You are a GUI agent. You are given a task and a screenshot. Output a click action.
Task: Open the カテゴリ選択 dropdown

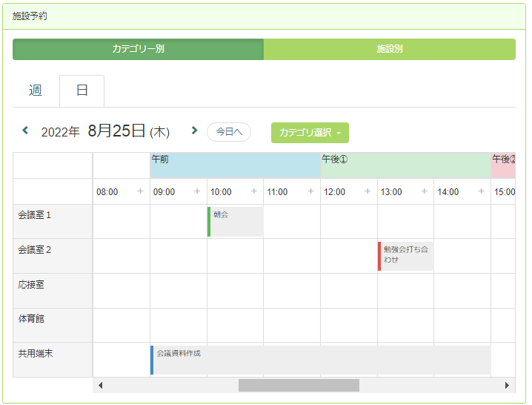pos(310,133)
